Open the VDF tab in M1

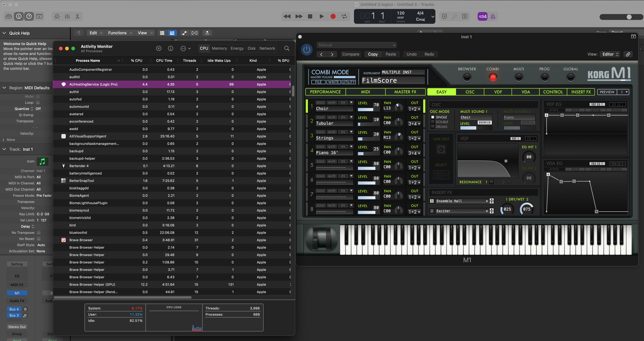pos(498,92)
